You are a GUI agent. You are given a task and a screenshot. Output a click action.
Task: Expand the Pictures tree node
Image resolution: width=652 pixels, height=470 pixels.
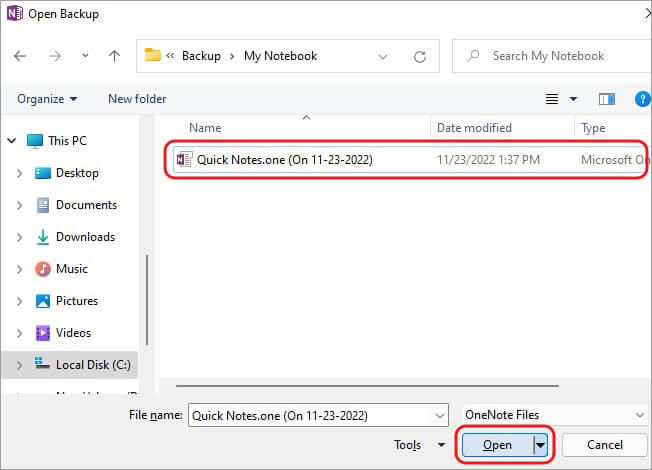pyautogui.click(x=19, y=301)
